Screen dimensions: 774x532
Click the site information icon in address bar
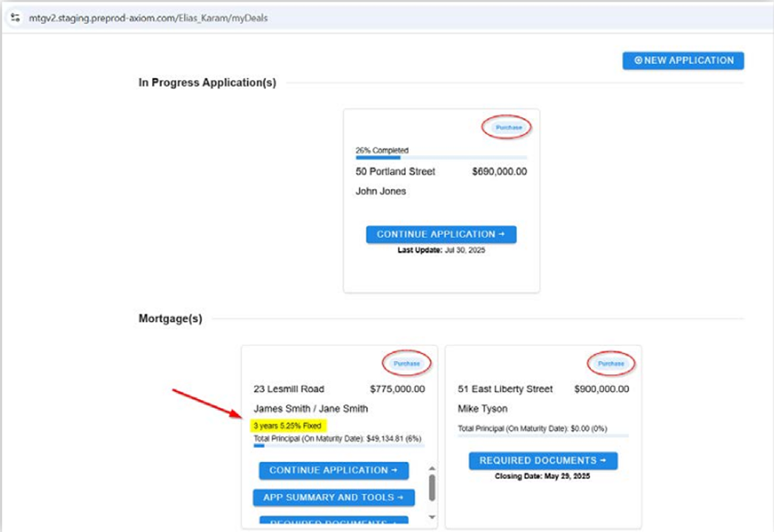(x=15, y=18)
